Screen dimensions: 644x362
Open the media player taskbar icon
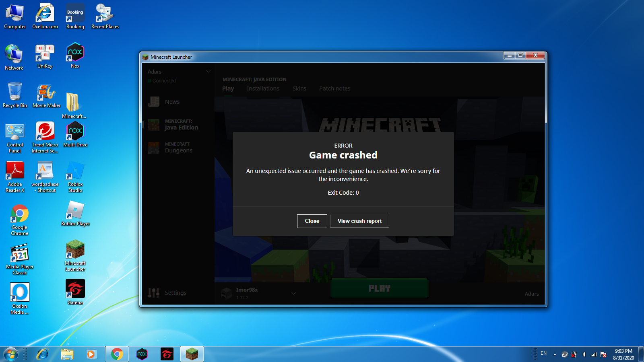coord(91,354)
